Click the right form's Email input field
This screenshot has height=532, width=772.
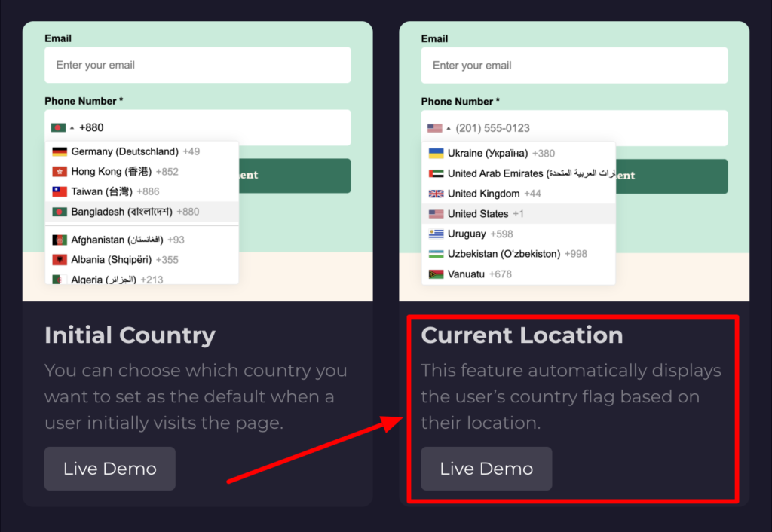pos(574,66)
